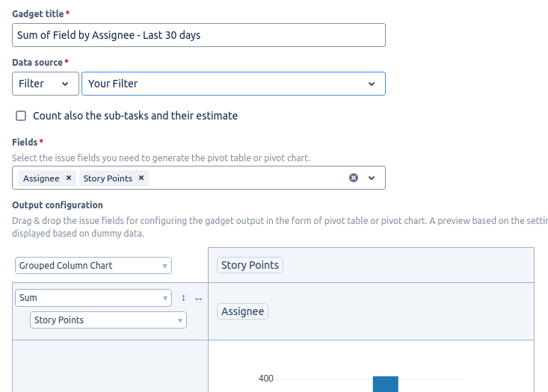
Task: Expand the Fields dropdown chevron
Action: 372,178
